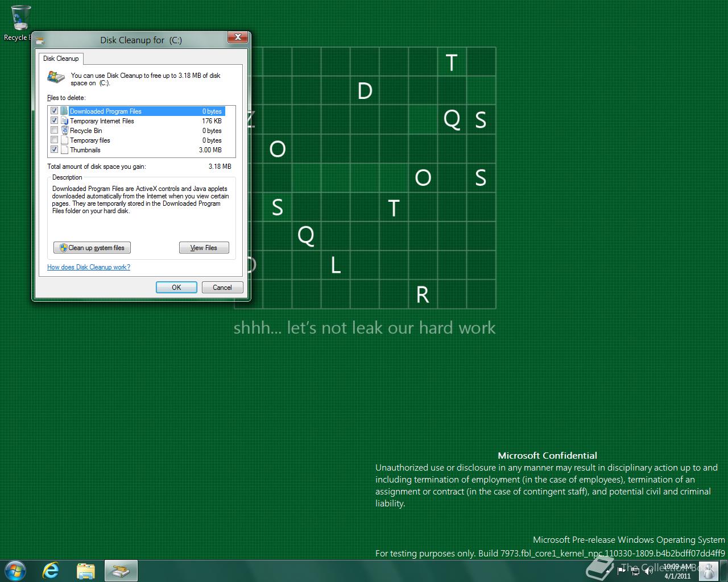This screenshot has width=728, height=582.
Task: Switch to the Disk Cleanup tab
Action: pos(61,59)
